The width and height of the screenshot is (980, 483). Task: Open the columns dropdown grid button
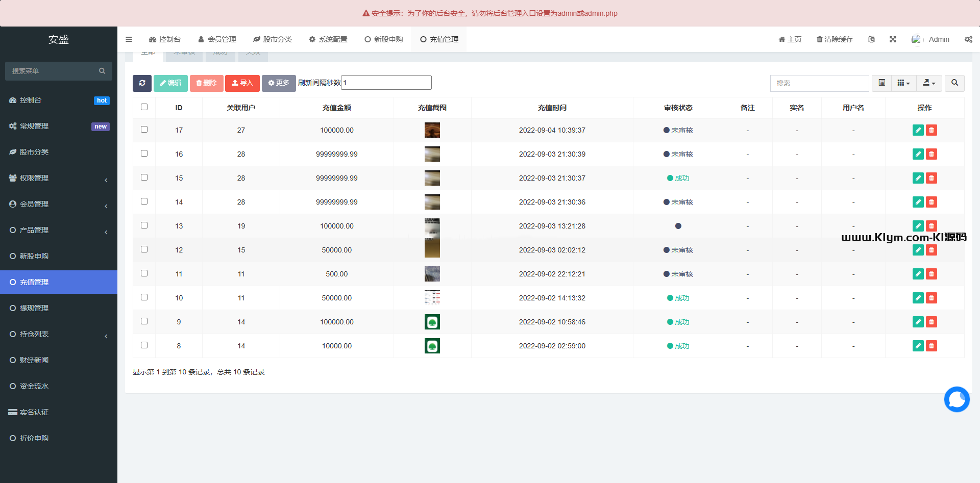click(x=903, y=83)
